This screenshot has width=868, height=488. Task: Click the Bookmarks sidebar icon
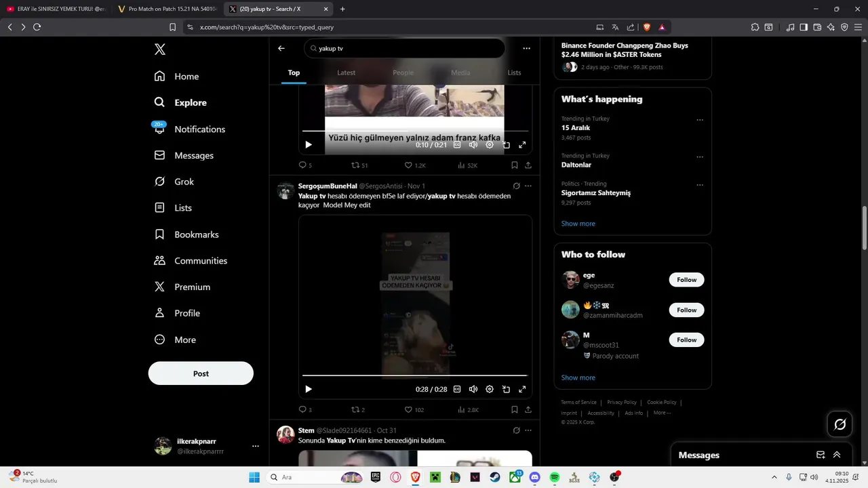coord(160,235)
